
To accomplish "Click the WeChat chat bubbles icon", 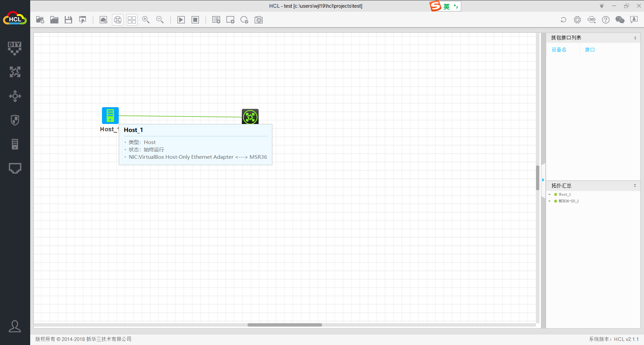I will 620,20.
